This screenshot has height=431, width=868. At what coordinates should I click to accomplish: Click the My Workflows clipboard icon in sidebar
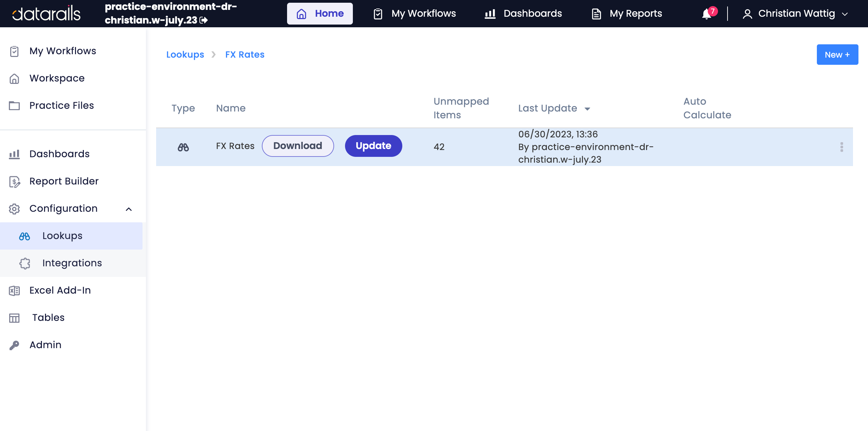(14, 51)
